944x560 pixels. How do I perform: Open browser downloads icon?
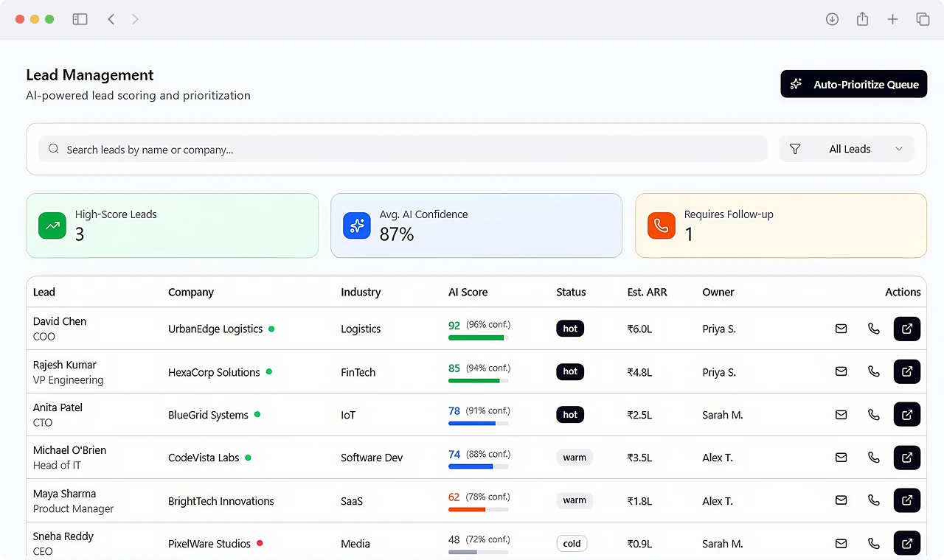tap(832, 19)
